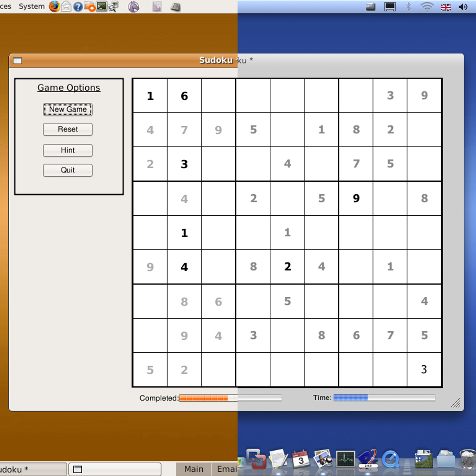This screenshot has height=476, width=476.
Task: Open the iCal calendar dock icon
Action: click(301, 459)
